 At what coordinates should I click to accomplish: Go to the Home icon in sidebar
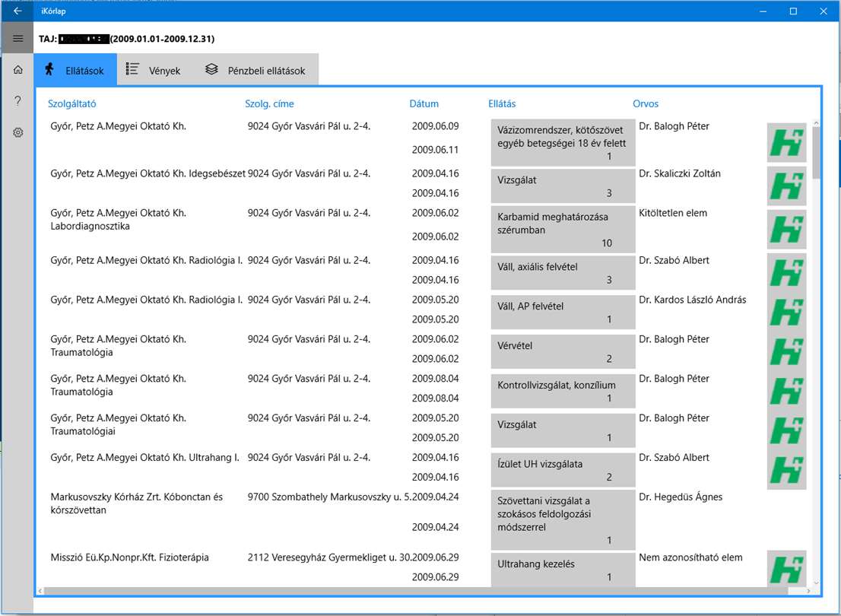pyautogui.click(x=17, y=70)
